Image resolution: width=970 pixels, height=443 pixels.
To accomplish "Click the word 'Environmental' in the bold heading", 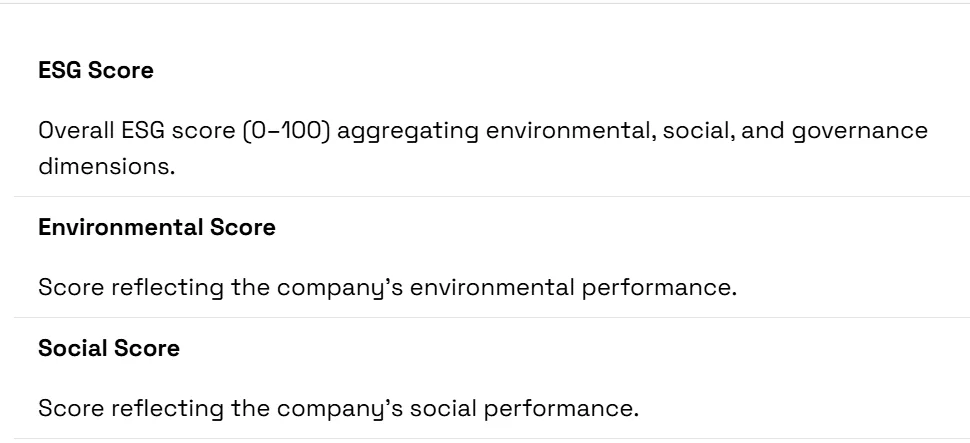I will pyautogui.click(x=121, y=227).
